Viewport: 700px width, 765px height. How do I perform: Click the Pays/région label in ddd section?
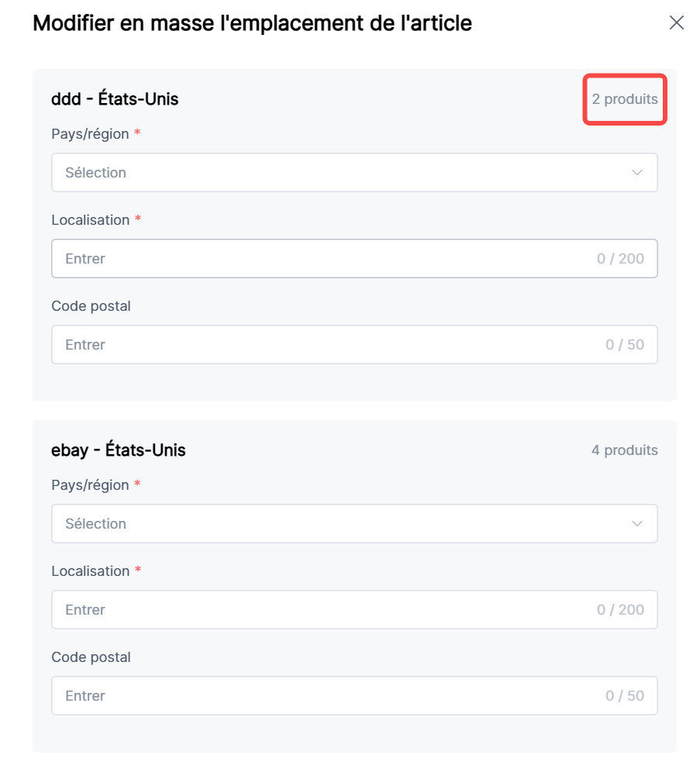pos(90,134)
